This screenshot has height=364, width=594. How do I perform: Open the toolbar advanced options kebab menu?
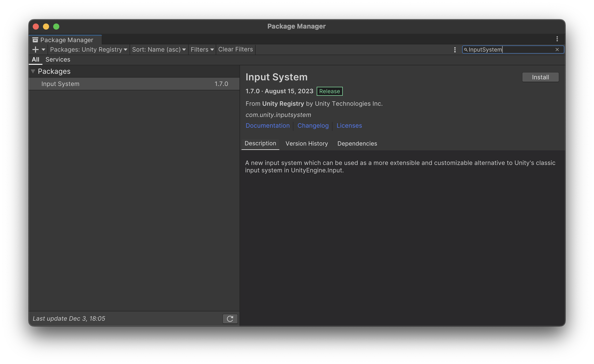pos(455,50)
